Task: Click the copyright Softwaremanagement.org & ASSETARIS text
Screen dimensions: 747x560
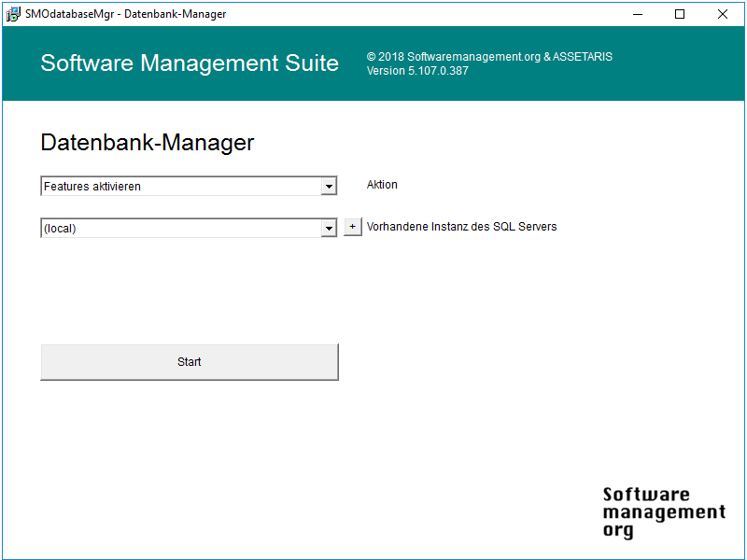Action: coord(489,57)
